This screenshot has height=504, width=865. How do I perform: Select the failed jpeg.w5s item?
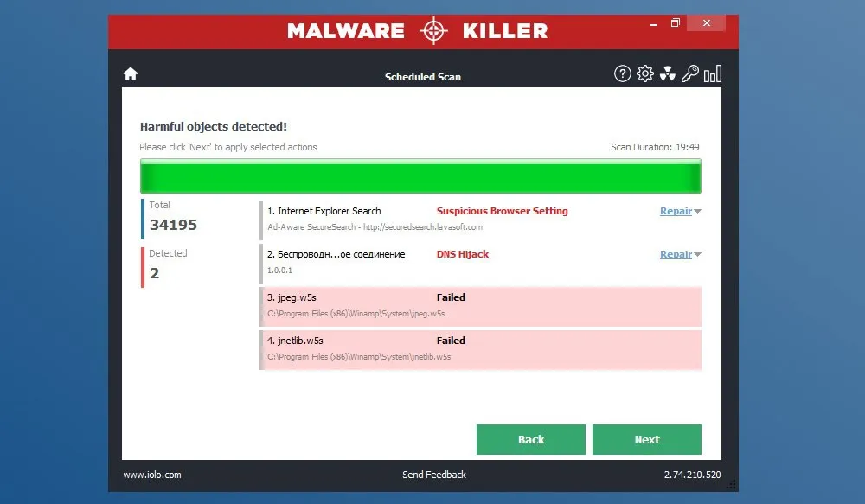point(481,307)
